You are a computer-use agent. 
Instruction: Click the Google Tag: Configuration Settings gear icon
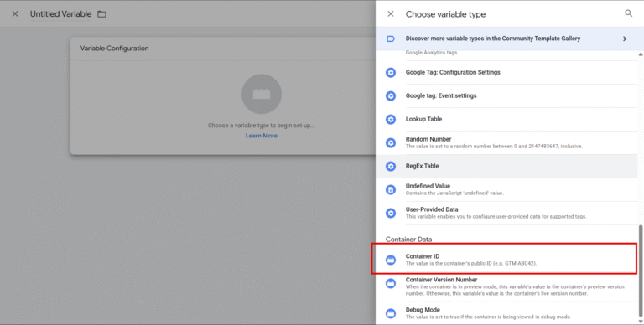click(x=391, y=73)
